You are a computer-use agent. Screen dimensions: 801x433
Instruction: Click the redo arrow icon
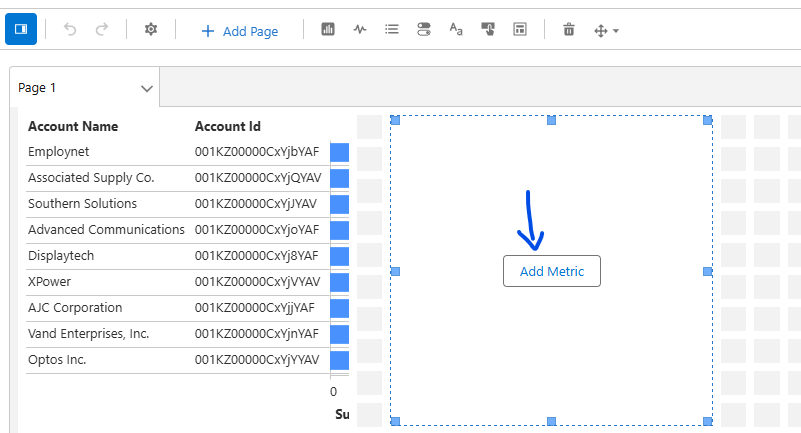pos(101,30)
